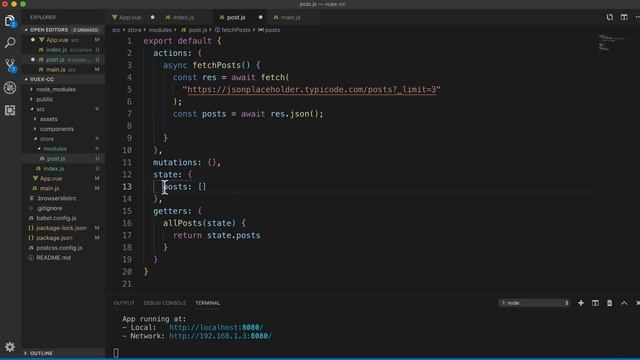Open babel.config.js in the file tree

[56, 218]
